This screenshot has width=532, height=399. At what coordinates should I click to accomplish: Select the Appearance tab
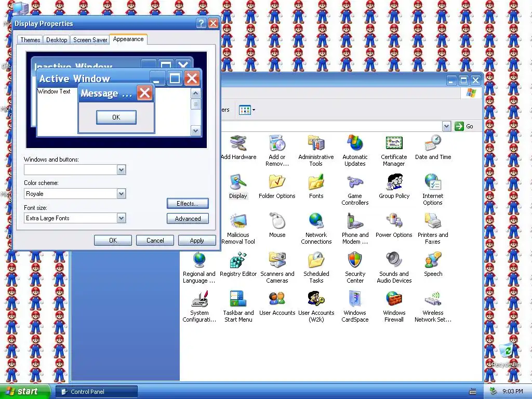(x=128, y=39)
